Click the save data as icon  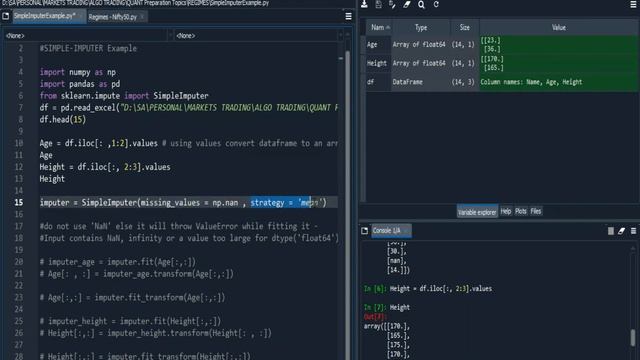[x=392, y=4]
